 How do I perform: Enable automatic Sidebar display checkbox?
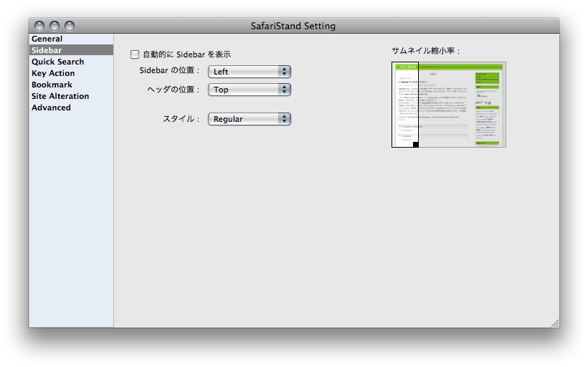click(135, 54)
